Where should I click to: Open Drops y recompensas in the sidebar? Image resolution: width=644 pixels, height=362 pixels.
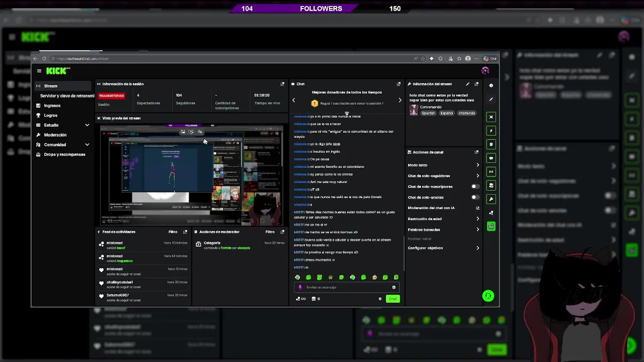point(64,154)
